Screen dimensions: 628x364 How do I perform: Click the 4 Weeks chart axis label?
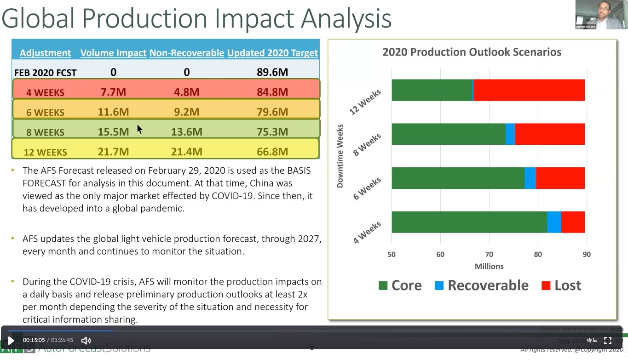pyautogui.click(x=367, y=232)
